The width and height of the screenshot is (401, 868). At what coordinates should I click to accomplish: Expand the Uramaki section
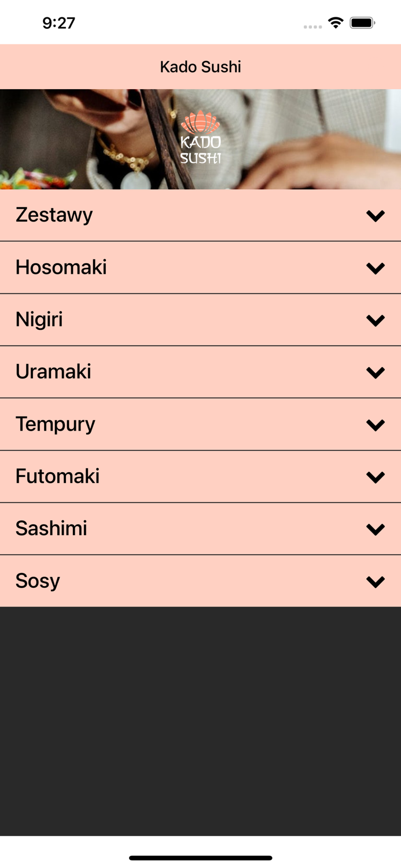[x=200, y=372]
